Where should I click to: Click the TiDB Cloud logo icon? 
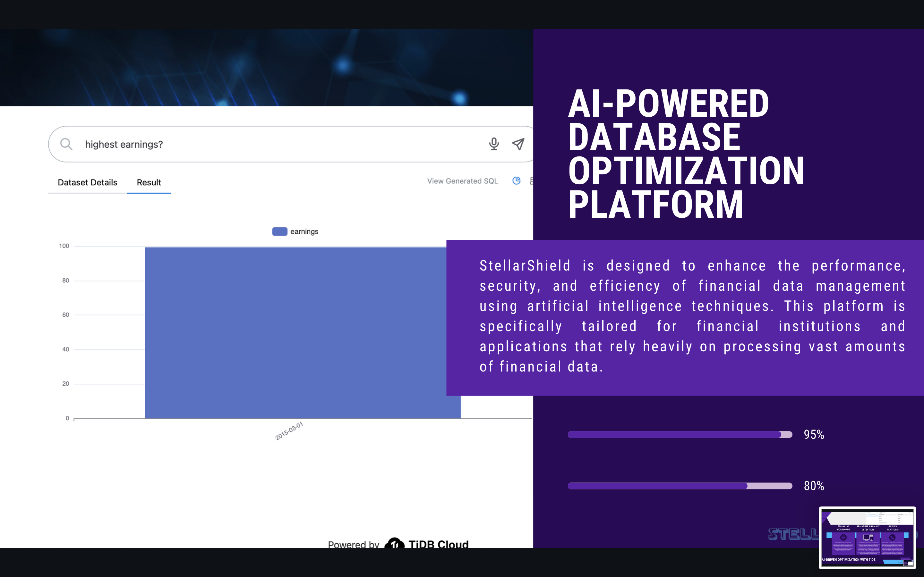pyautogui.click(x=394, y=543)
